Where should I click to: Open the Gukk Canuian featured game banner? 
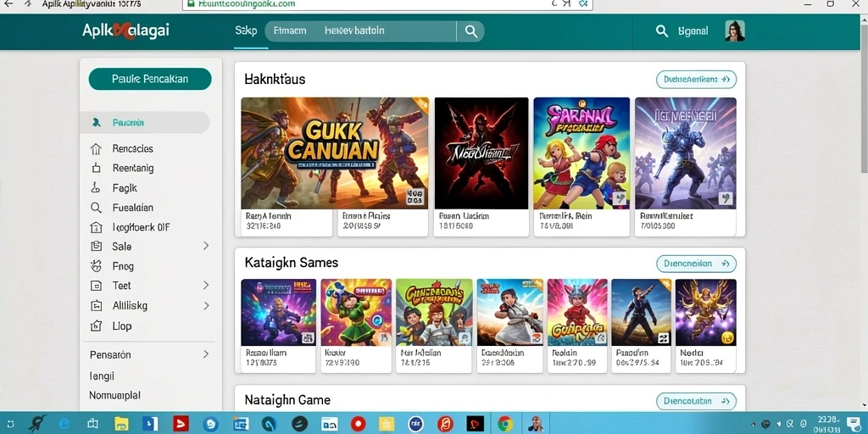point(334,153)
